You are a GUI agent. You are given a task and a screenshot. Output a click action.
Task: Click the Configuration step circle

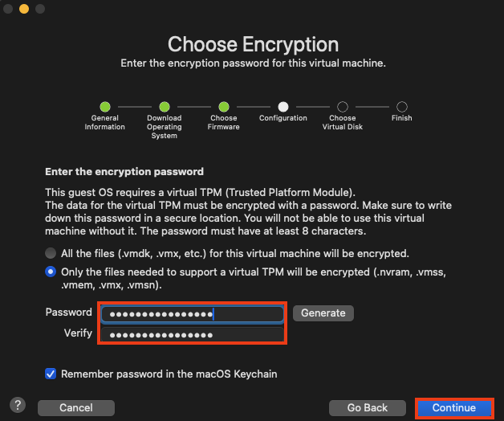point(283,106)
